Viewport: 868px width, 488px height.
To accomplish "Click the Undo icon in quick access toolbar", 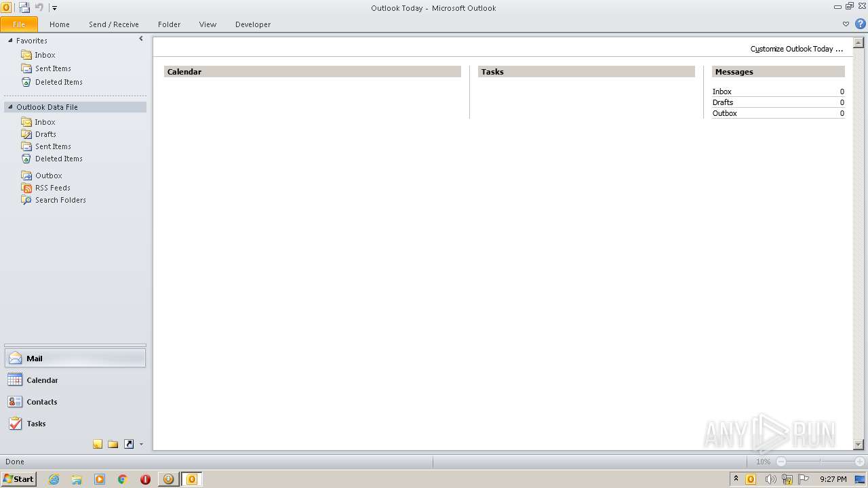I will click(x=39, y=7).
